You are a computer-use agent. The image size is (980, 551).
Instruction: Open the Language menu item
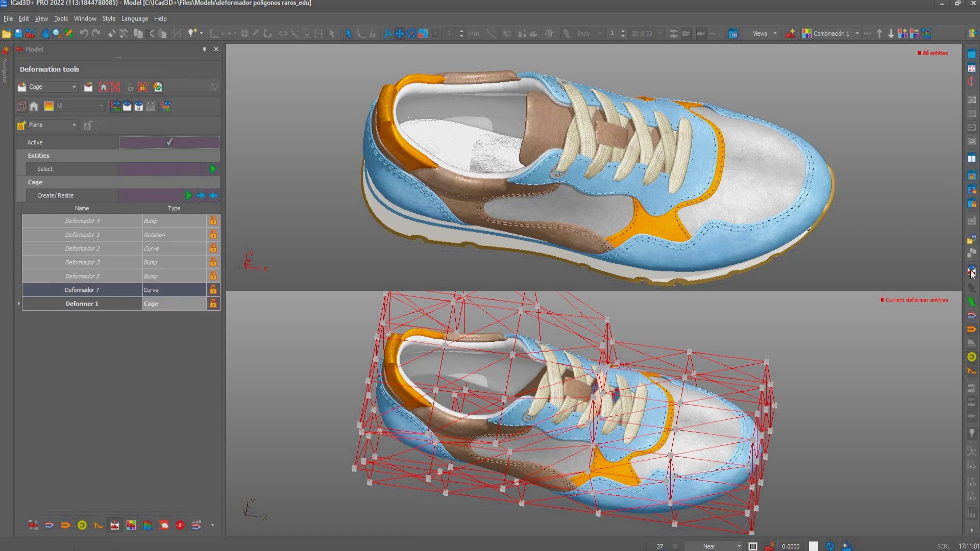coord(134,18)
